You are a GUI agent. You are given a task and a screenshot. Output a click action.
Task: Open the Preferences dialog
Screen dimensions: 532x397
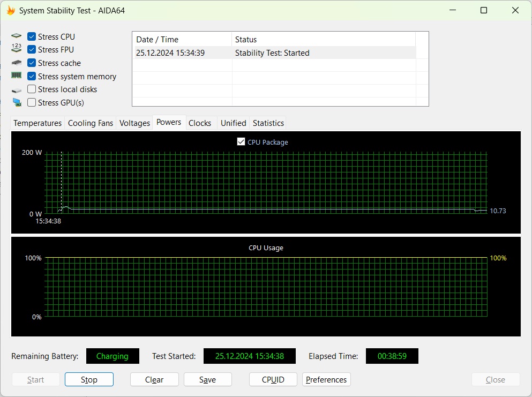326,379
